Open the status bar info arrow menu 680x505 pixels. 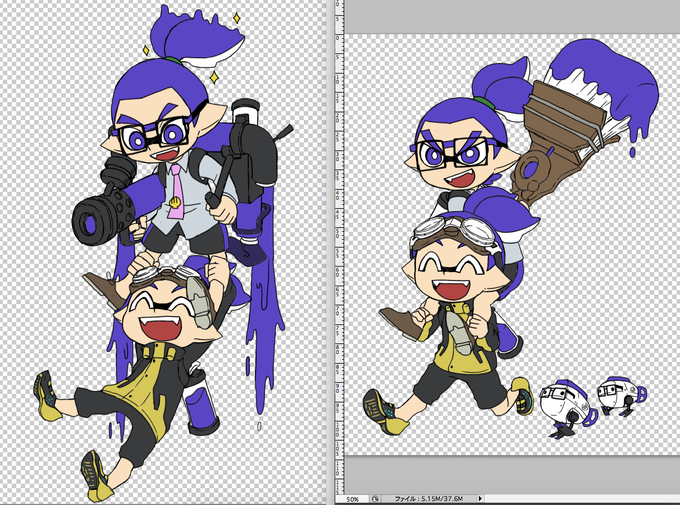480,499
